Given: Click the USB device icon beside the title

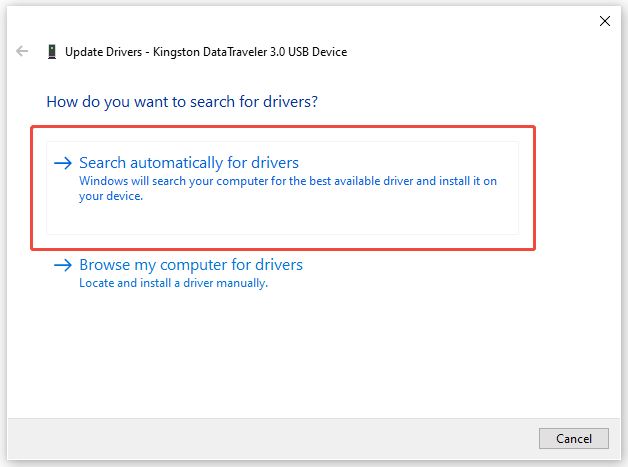Looking at the screenshot, I should pyautogui.click(x=51, y=51).
